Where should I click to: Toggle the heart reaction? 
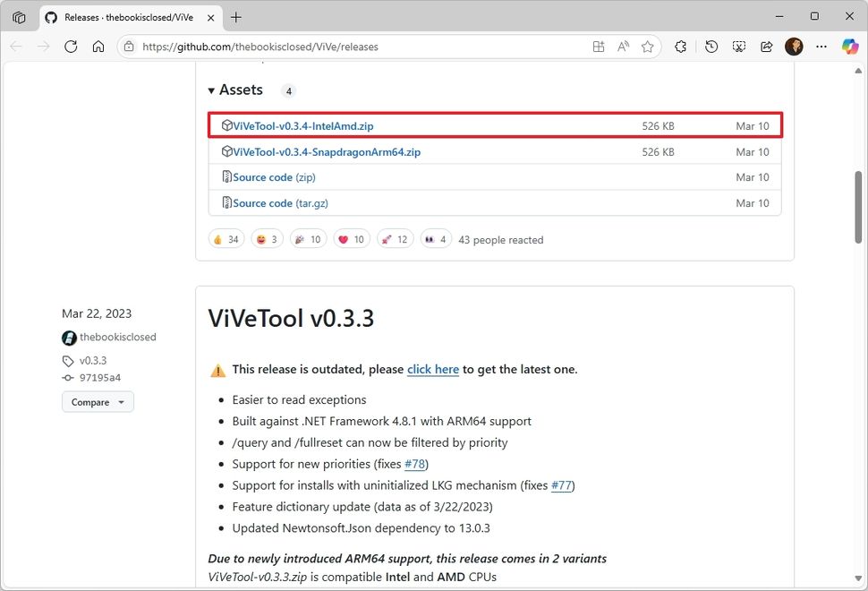click(x=351, y=239)
